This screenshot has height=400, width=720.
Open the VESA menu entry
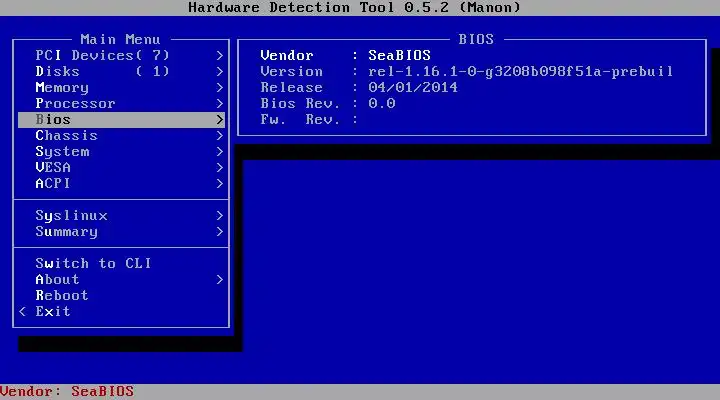(121, 168)
